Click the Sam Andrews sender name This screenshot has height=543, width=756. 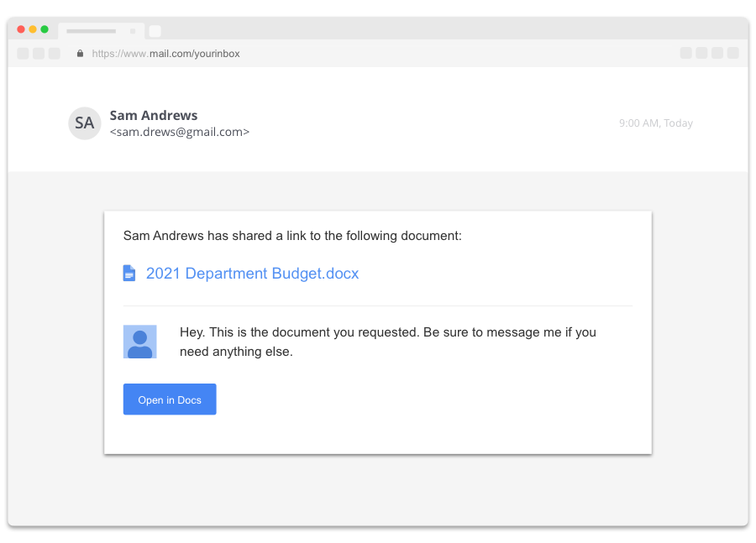[154, 116]
